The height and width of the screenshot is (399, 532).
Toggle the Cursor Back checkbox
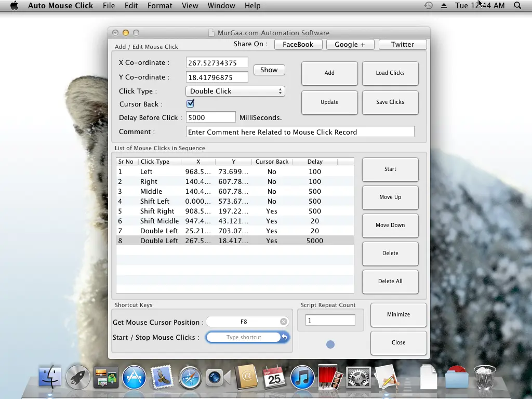(x=191, y=104)
